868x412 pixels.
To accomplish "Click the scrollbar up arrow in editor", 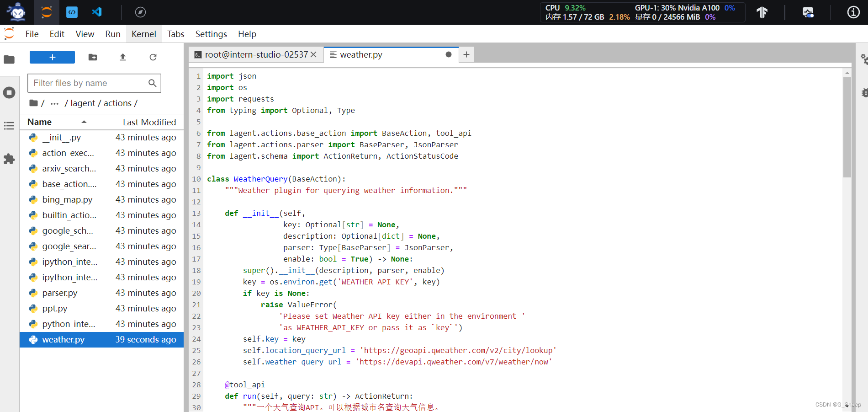I will (x=847, y=73).
